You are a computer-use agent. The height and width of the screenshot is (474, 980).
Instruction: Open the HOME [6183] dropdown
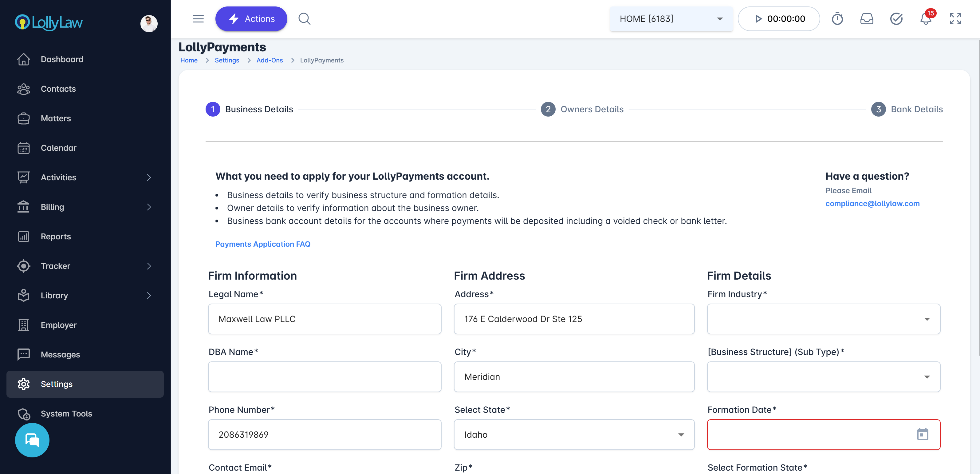[671, 19]
